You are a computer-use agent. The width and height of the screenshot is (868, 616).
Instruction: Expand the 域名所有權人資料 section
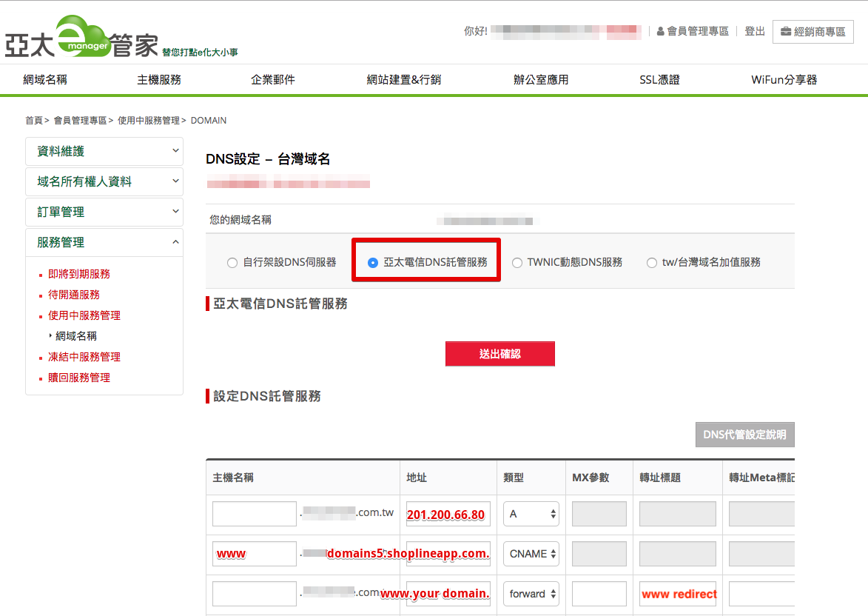point(104,181)
